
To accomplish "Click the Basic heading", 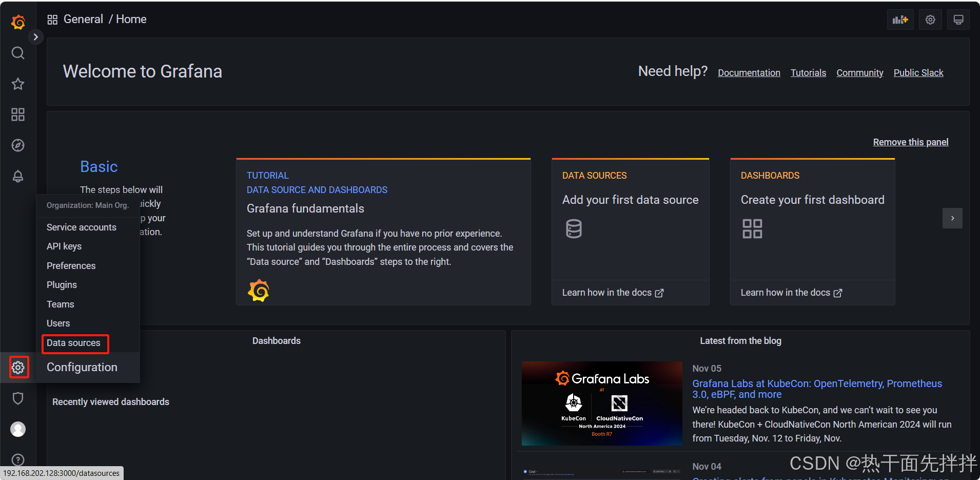I will point(99,167).
